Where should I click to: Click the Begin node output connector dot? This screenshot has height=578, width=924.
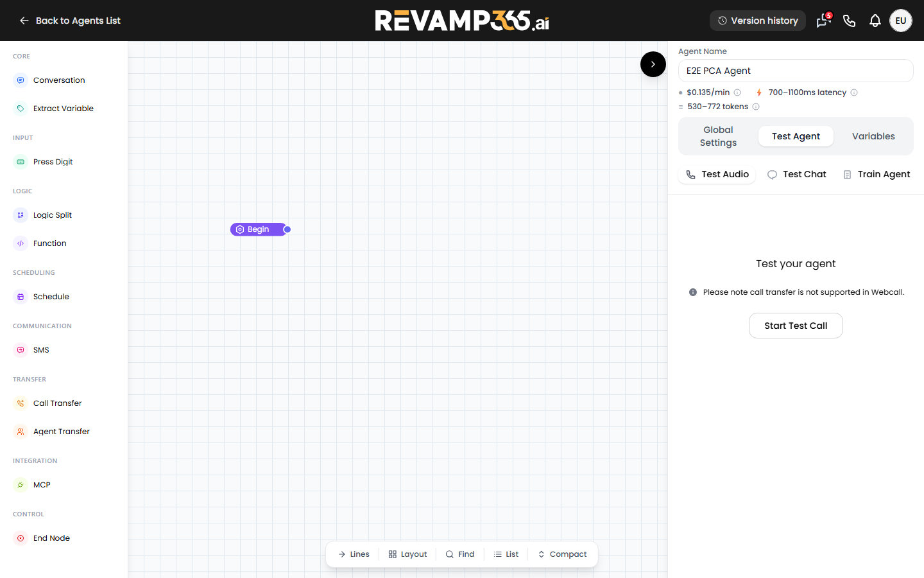(x=287, y=229)
